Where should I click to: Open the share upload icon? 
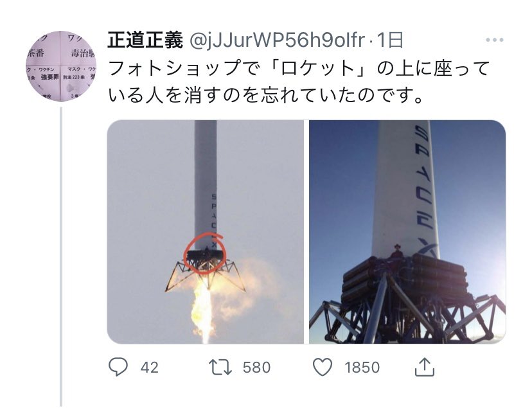pos(425,367)
